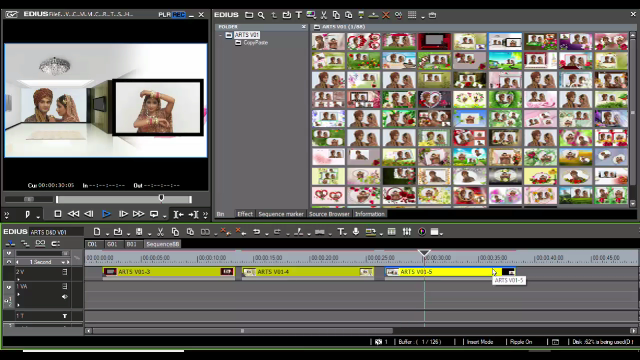Click the timeline horizontal scrollbar

pyautogui.click(x=242, y=331)
